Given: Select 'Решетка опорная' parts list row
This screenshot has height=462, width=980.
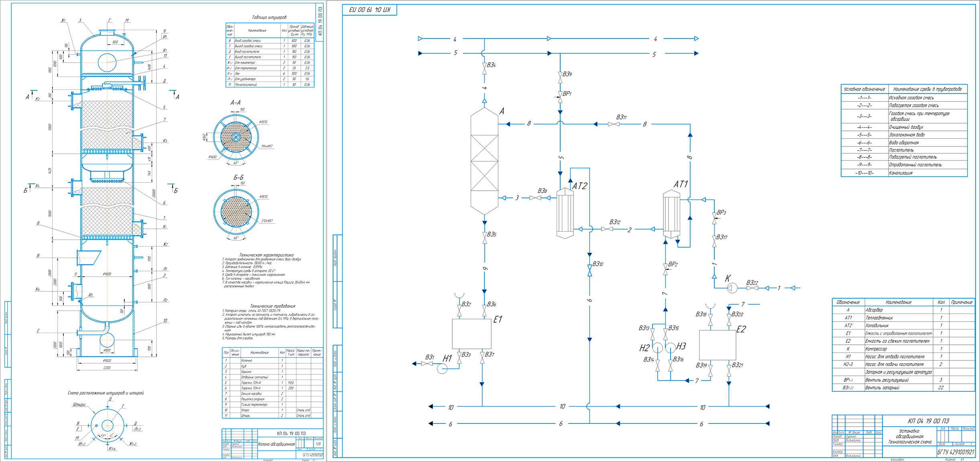Looking at the screenshot, I should [272, 399].
